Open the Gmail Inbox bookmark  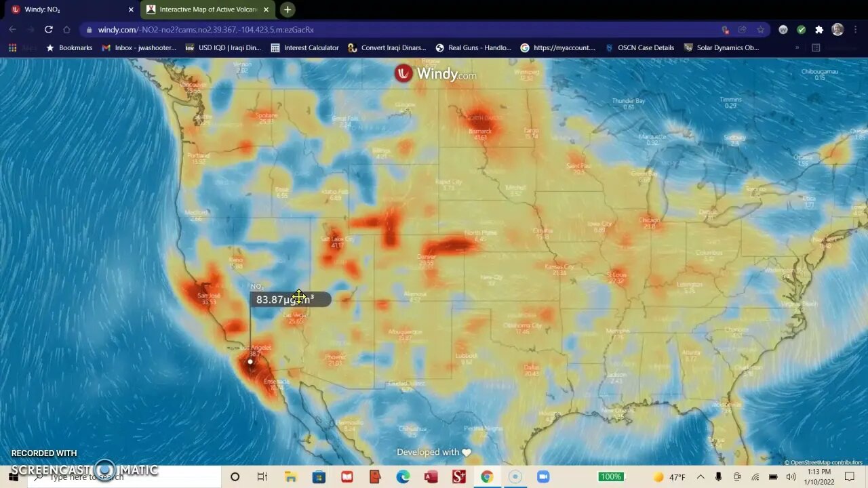pyautogui.click(x=139, y=48)
